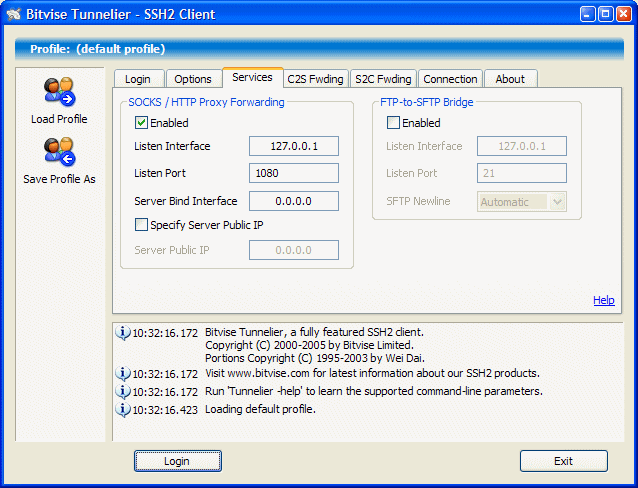The width and height of the screenshot is (638, 488).
Task: Select the Connection tab
Action: pyautogui.click(x=450, y=79)
